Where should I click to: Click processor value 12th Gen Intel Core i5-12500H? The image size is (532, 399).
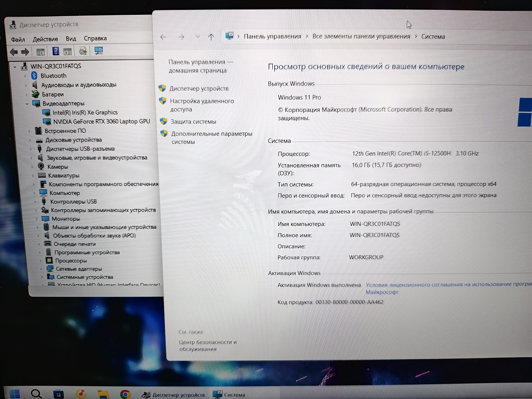tap(415, 153)
